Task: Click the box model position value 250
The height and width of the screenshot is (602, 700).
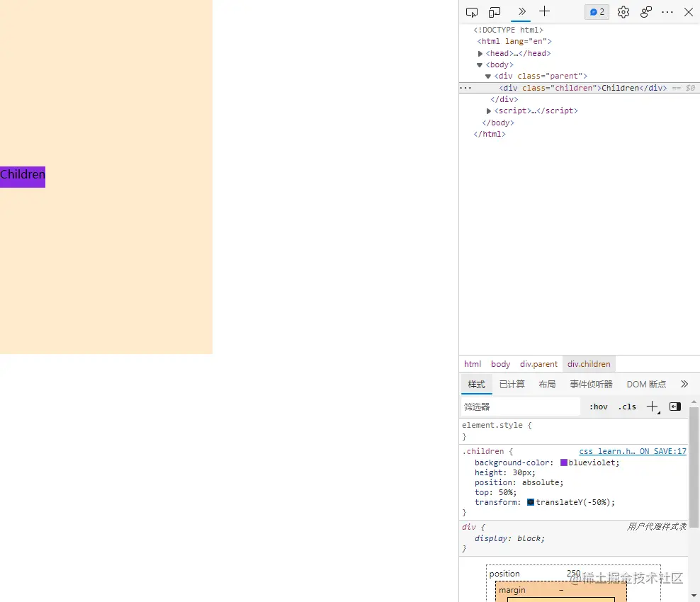Action: pos(574,574)
